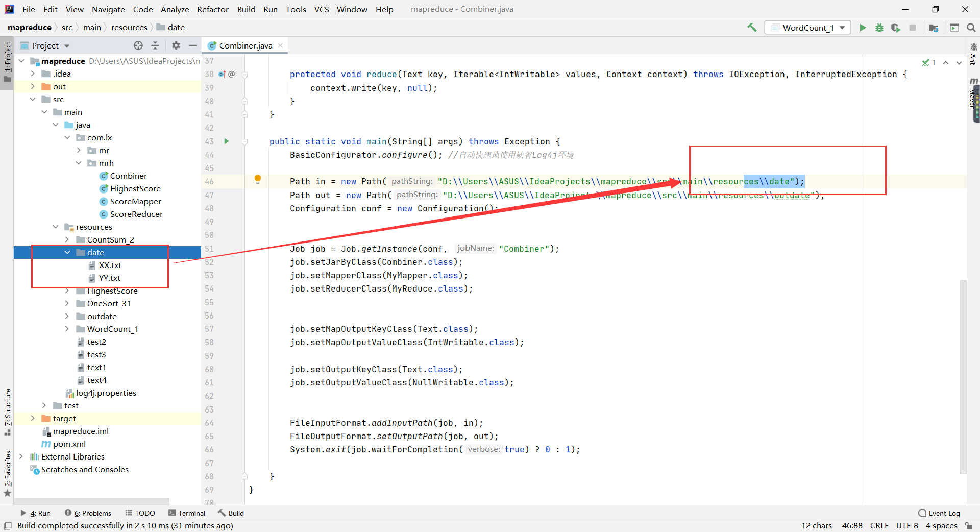The width and height of the screenshot is (980, 532).
Task: Collapse the mapreduce root node
Action: tap(21, 61)
